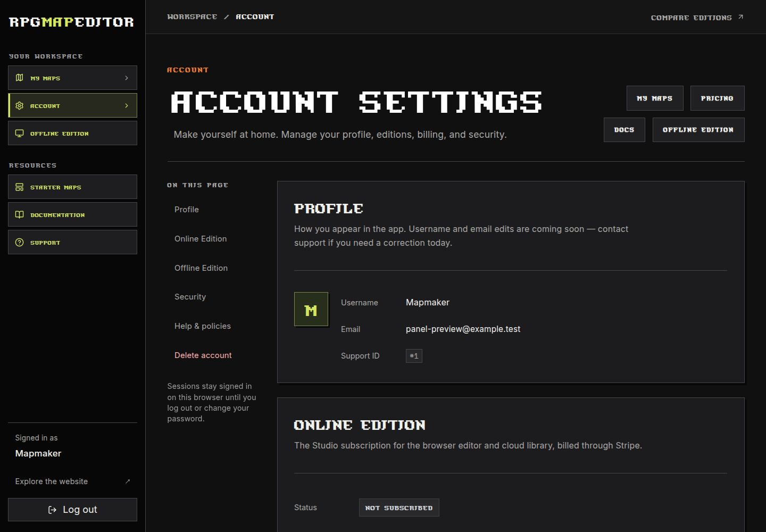Click the Docs button
Screen dimensions: 766x532
click(624, 129)
